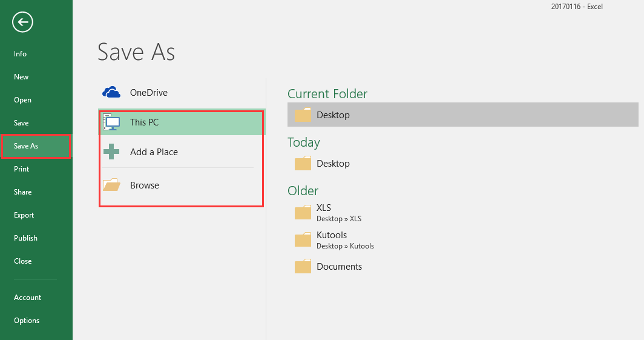
Task: Click Close in the backstage menu
Action: 22,261
